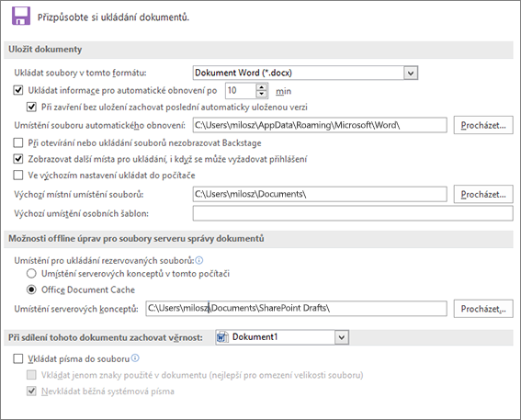Click info icon next to rezervovaných souborů
Viewport: 521px width, 420px height.
click(199, 260)
